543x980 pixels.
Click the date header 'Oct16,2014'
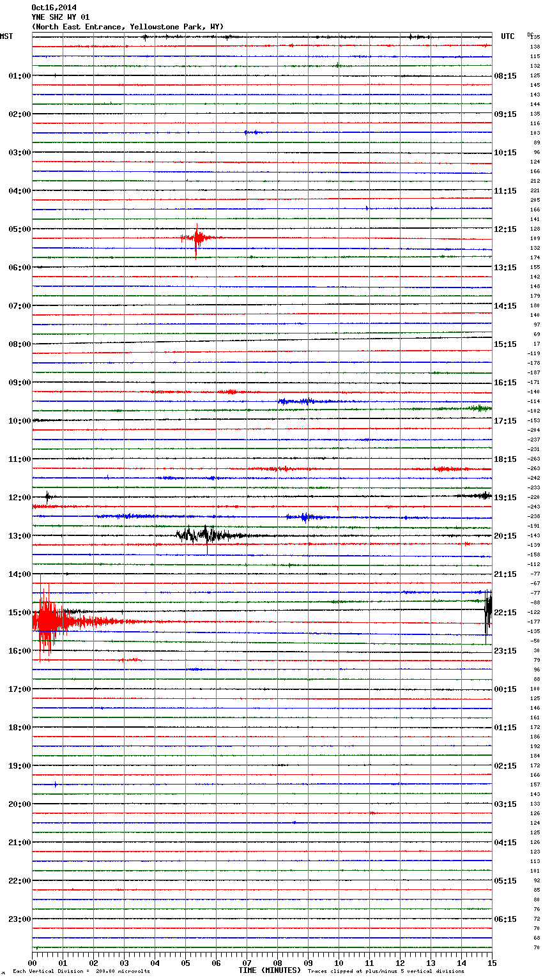[x=54, y=8]
